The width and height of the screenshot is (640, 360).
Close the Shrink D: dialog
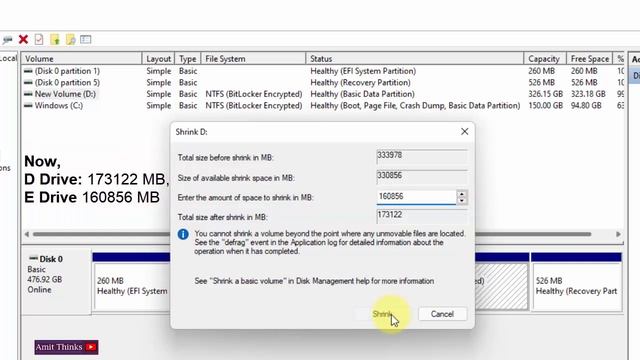(x=464, y=131)
